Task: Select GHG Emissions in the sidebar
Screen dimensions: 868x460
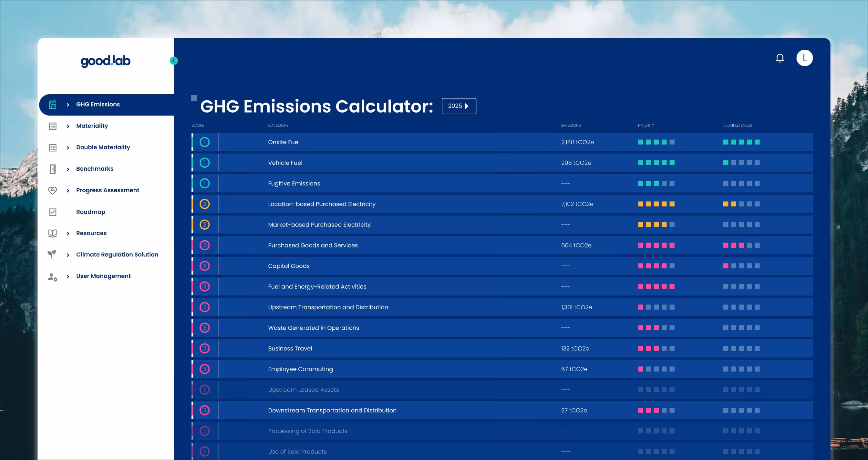Action: [98, 104]
